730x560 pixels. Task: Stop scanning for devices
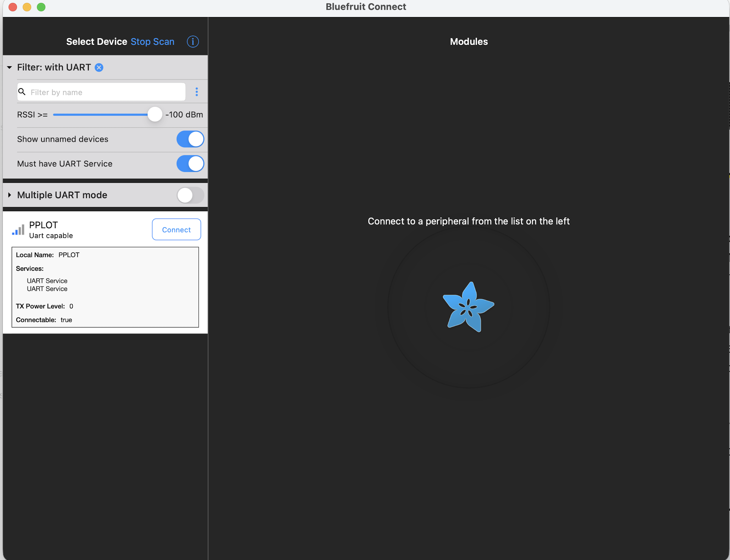(153, 41)
